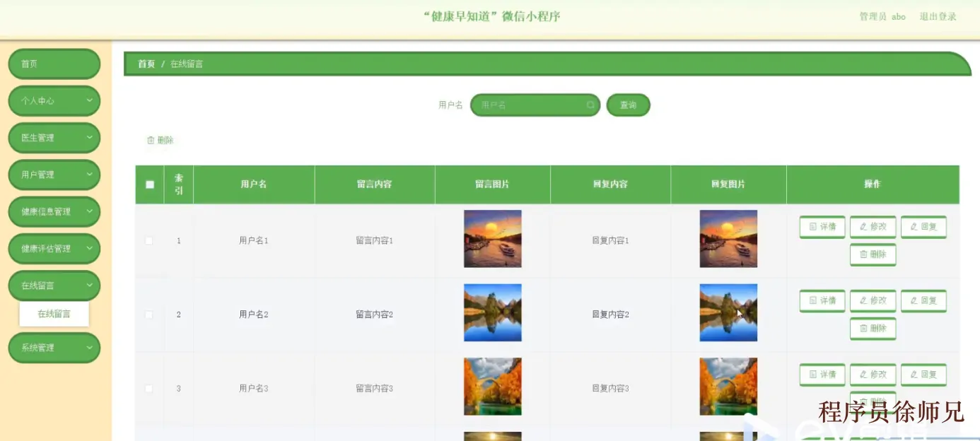This screenshot has width=980, height=441.
Task: Click the search icon inside 用户名 field
Action: click(590, 105)
